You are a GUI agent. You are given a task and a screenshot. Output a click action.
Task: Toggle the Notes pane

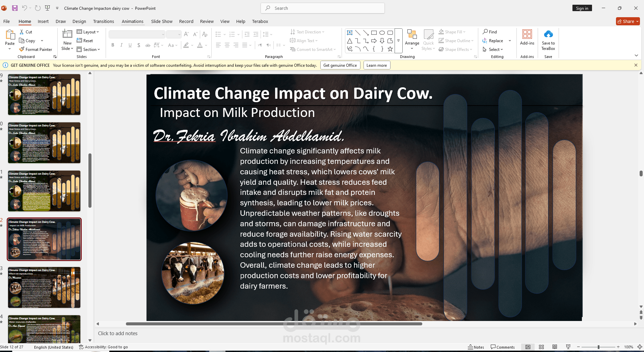coord(476,347)
